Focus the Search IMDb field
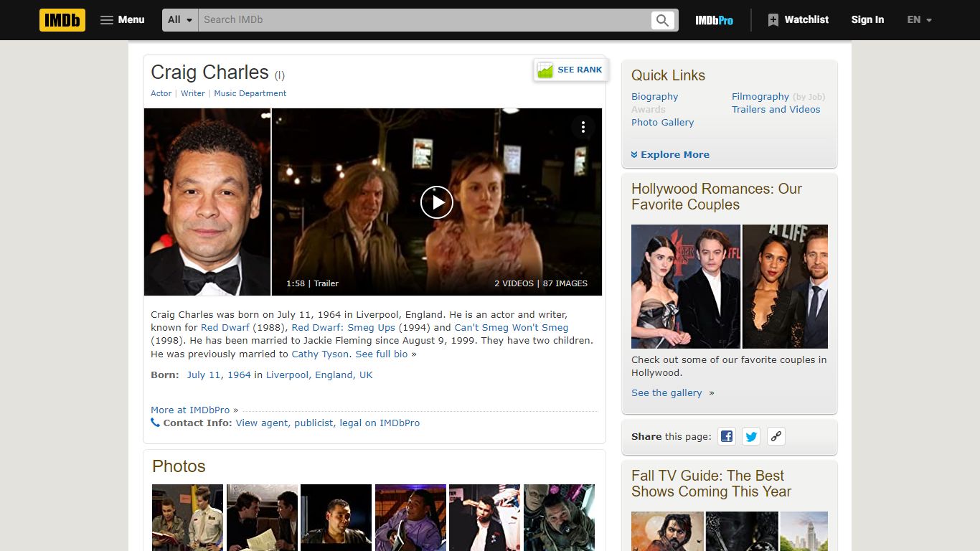The width and height of the screenshot is (980, 551). point(424,20)
